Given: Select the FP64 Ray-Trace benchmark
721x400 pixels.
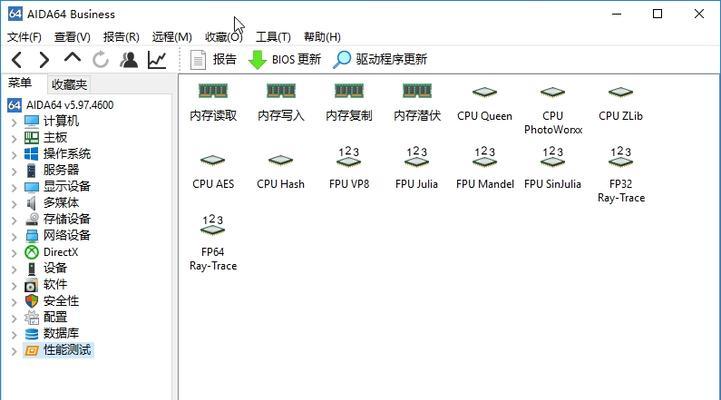Looking at the screenshot, I should pos(213,243).
